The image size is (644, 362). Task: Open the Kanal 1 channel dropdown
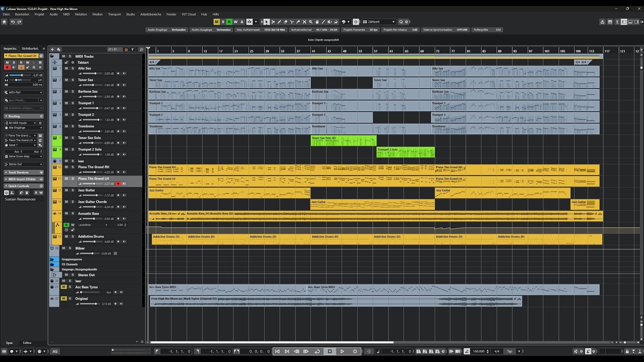21,145
